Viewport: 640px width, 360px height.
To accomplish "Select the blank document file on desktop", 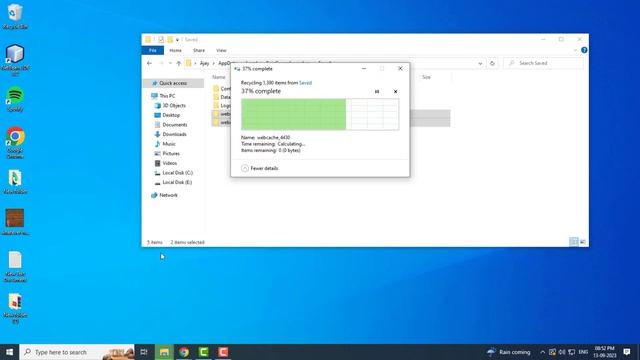I will pyautogui.click(x=15, y=267).
